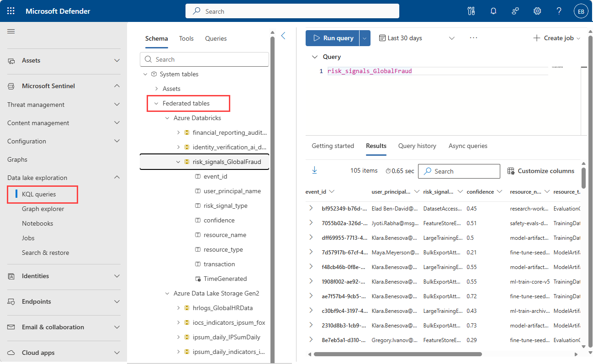The image size is (593, 364).
Task: Click the System tables cube icon
Action: pyautogui.click(x=154, y=74)
